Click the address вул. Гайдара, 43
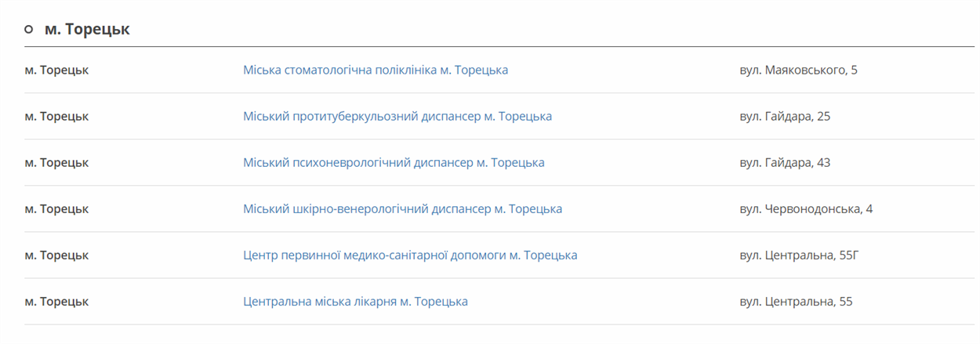The image size is (980, 344). click(785, 162)
